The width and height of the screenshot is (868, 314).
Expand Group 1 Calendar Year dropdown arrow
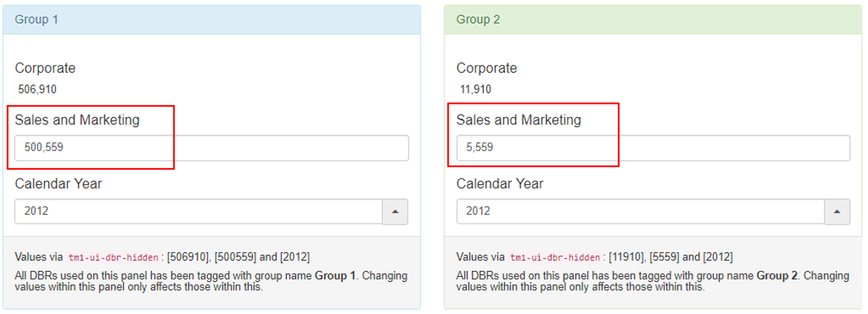[x=395, y=212]
